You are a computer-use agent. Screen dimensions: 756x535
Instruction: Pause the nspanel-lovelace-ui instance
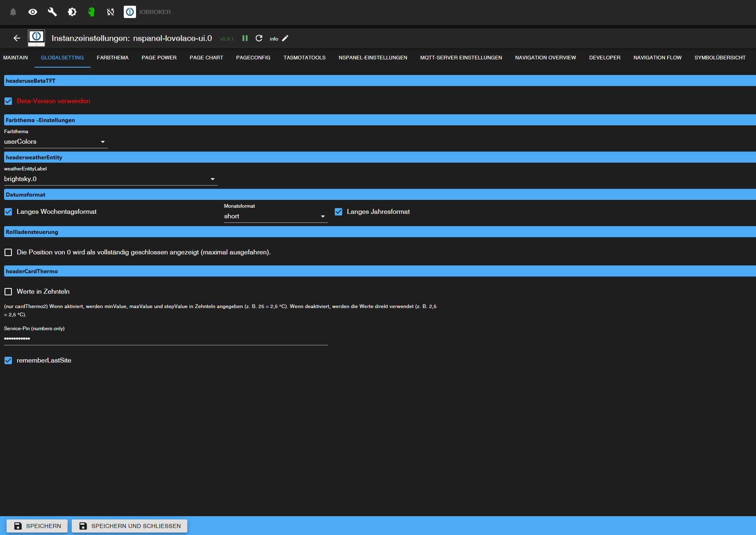[x=245, y=38]
